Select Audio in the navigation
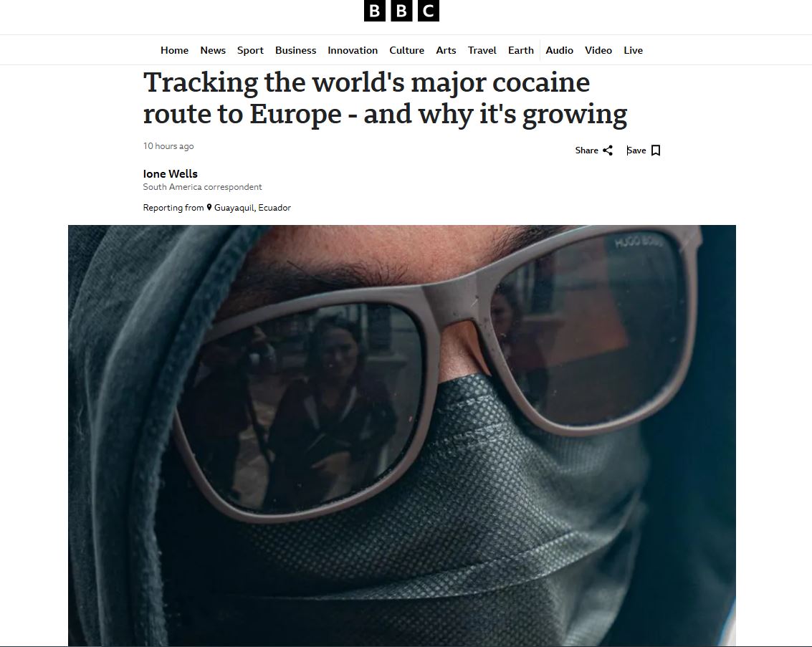This screenshot has width=812, height=647. tap(559, 50)
